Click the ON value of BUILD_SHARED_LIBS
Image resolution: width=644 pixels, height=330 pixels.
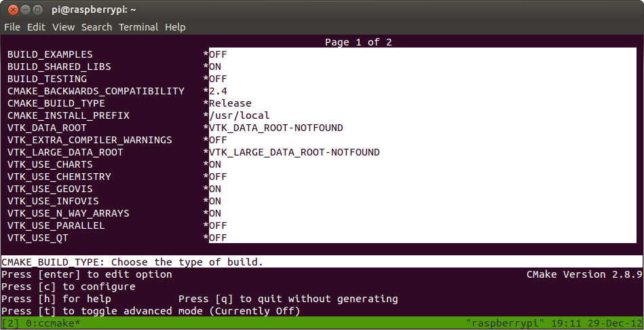point(215,67)
